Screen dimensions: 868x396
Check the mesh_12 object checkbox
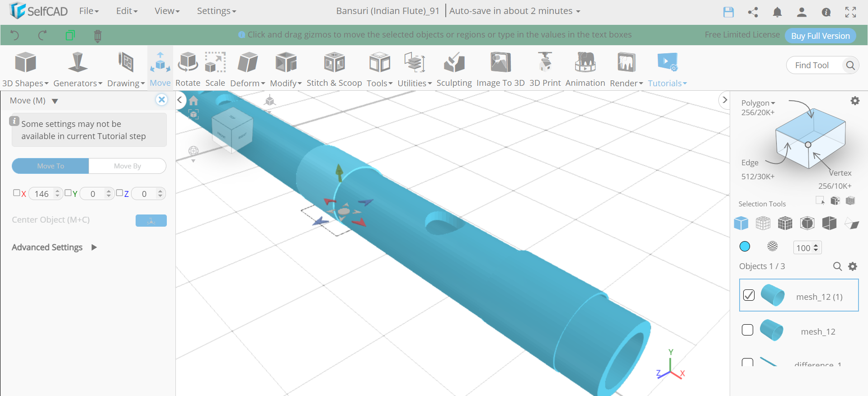[x=747, y=330]
